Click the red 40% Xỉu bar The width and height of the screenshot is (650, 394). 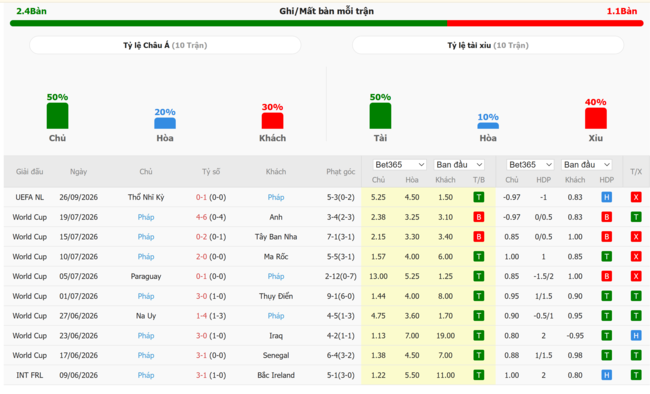tap(596, 118)
